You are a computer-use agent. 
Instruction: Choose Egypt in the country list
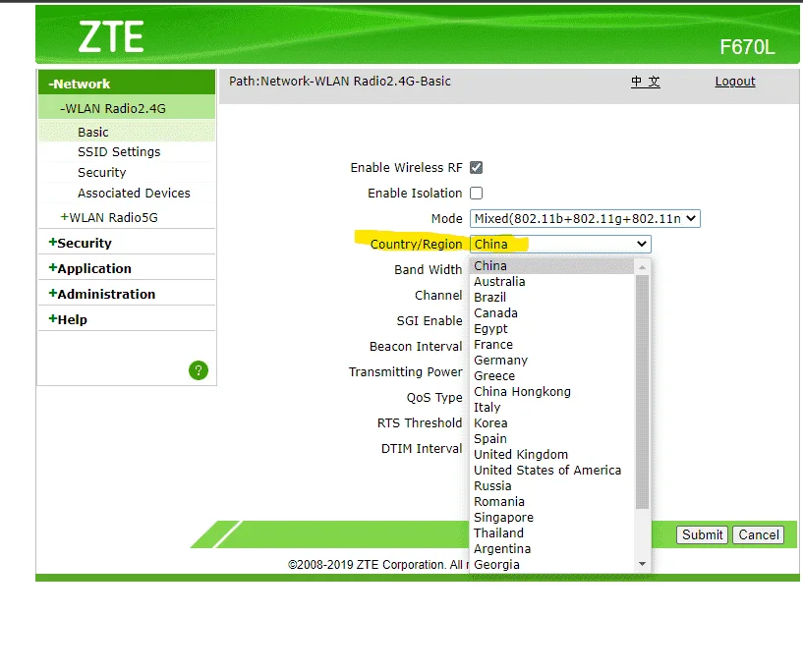point(552,328)
